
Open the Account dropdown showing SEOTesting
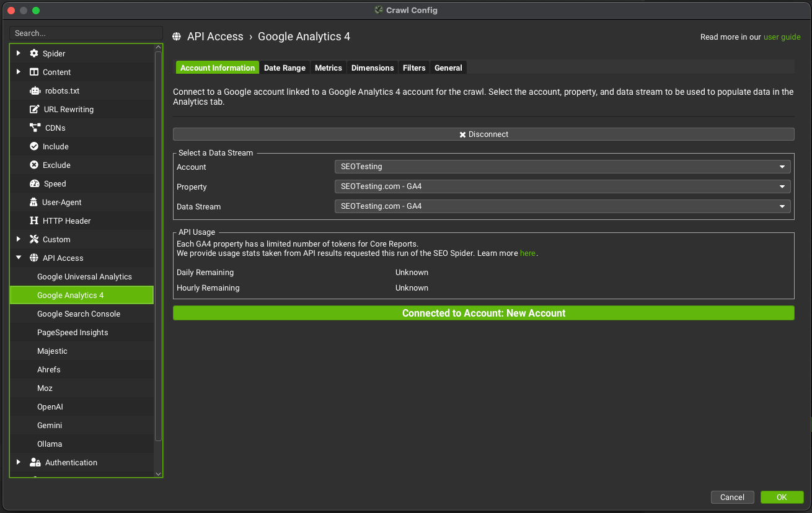coord(562,167)
